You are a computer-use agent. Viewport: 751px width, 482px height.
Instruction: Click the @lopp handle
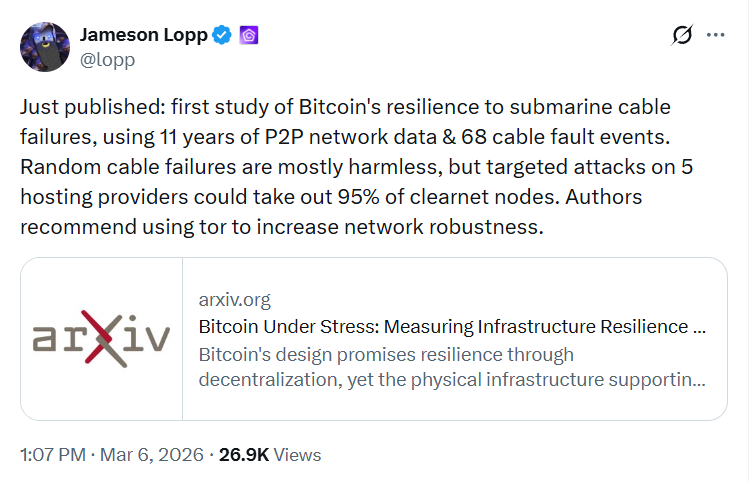click(x=107, y=60)
